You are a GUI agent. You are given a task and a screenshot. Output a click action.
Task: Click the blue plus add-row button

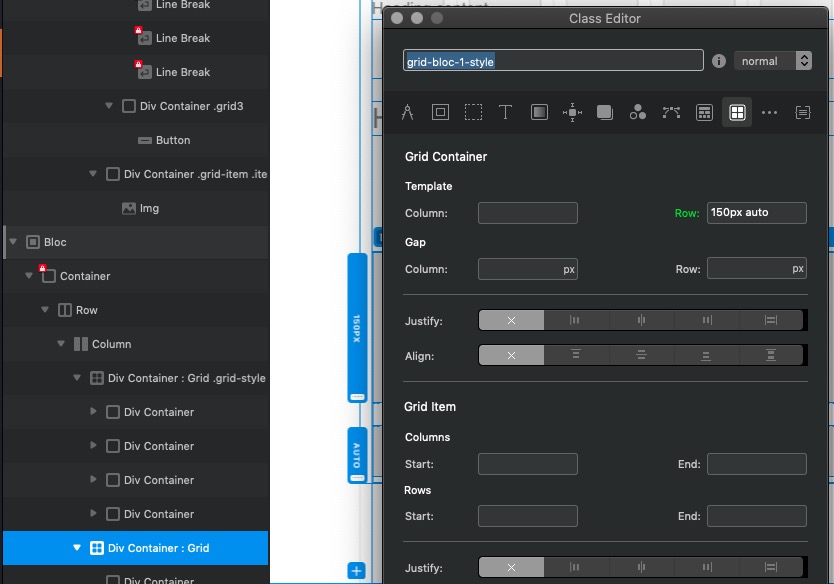[x=356, y=571]
